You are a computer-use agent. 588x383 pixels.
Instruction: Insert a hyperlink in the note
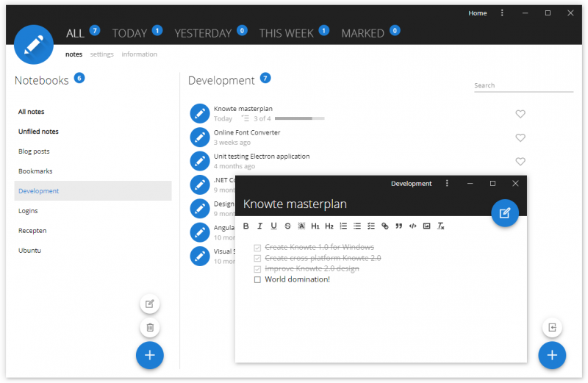[384, 226]
